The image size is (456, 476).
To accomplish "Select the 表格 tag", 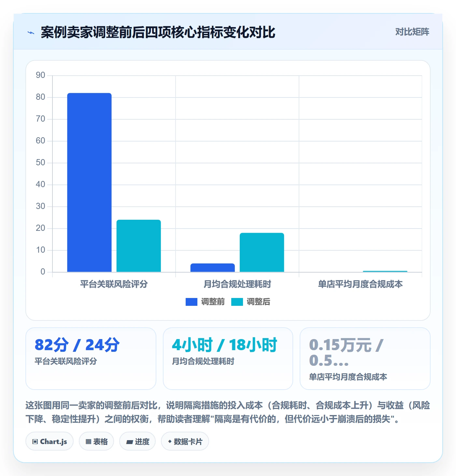I will (96, 441).
